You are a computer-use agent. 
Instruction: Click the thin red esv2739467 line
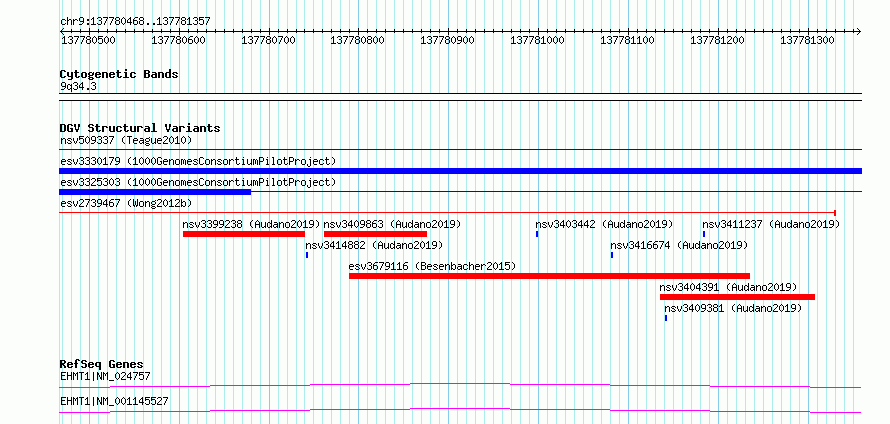(x=447, y=213)
